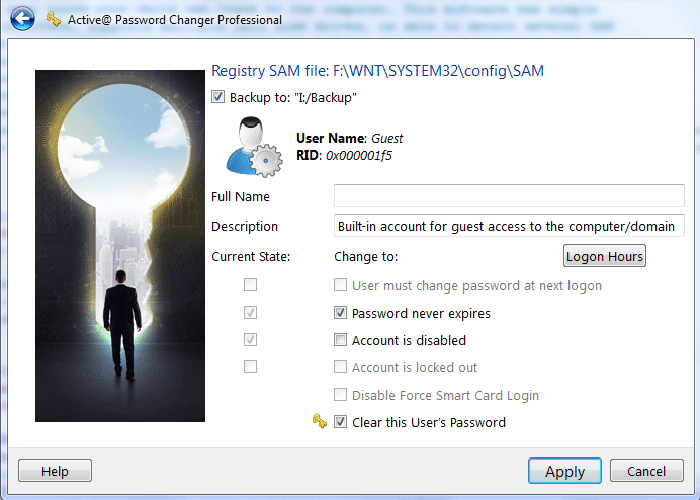
Task: Toggle Account is locked out checkbox
Action: 340,367
